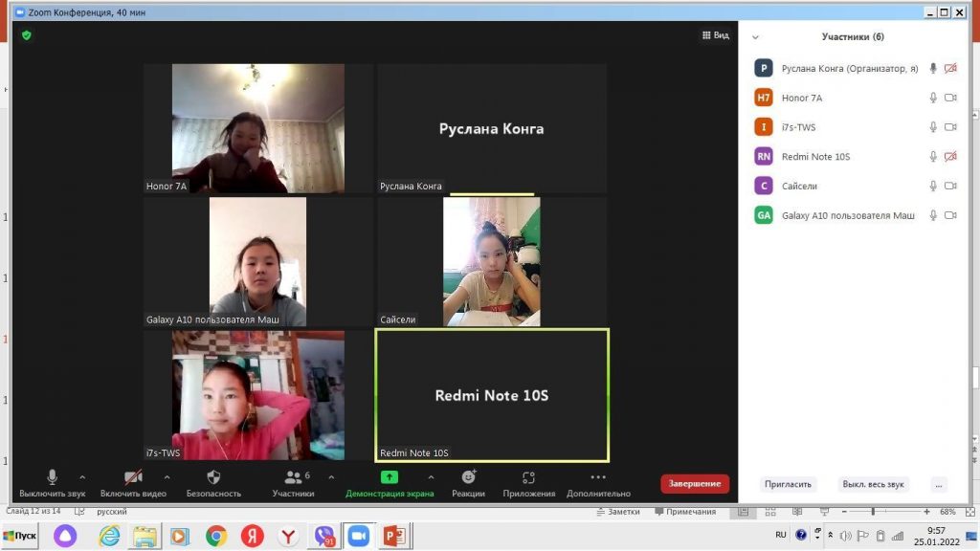
Task: Toggle camera for Сайсели in participant list
Action: point(950,186)
